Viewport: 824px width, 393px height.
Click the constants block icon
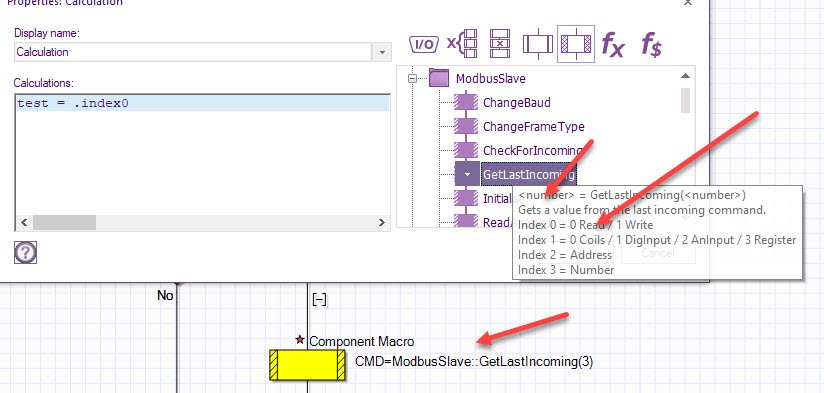pos(500,44)
